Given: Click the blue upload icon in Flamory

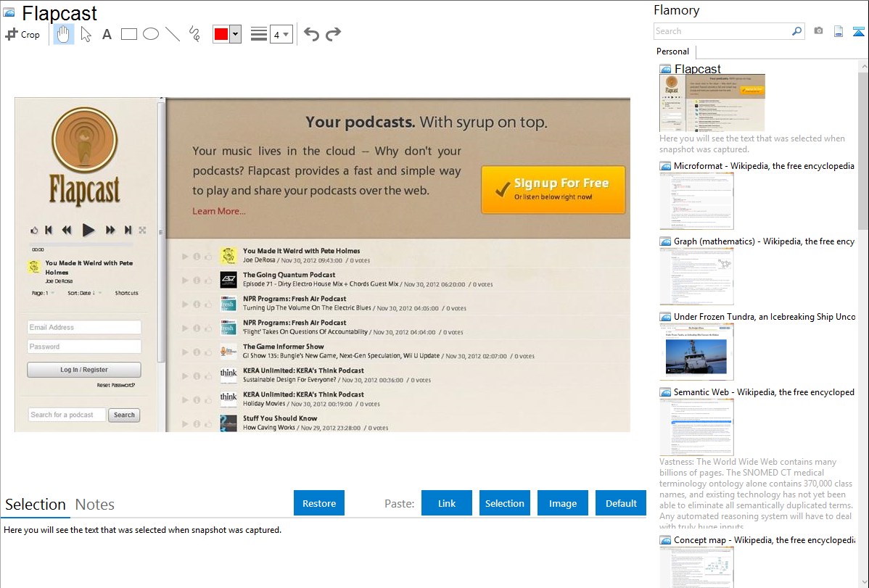Looking at the screenshot, I should (858, 32).
